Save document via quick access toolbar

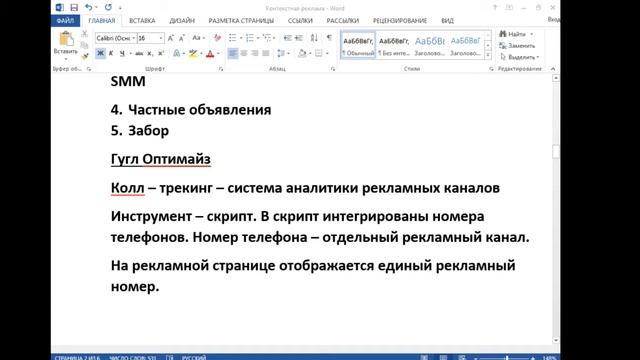74,7
